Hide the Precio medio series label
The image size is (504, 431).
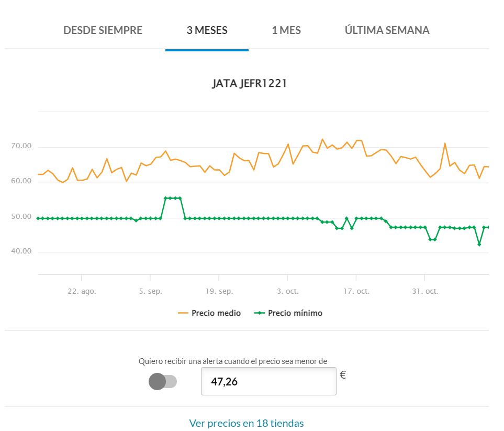[216, 313]
